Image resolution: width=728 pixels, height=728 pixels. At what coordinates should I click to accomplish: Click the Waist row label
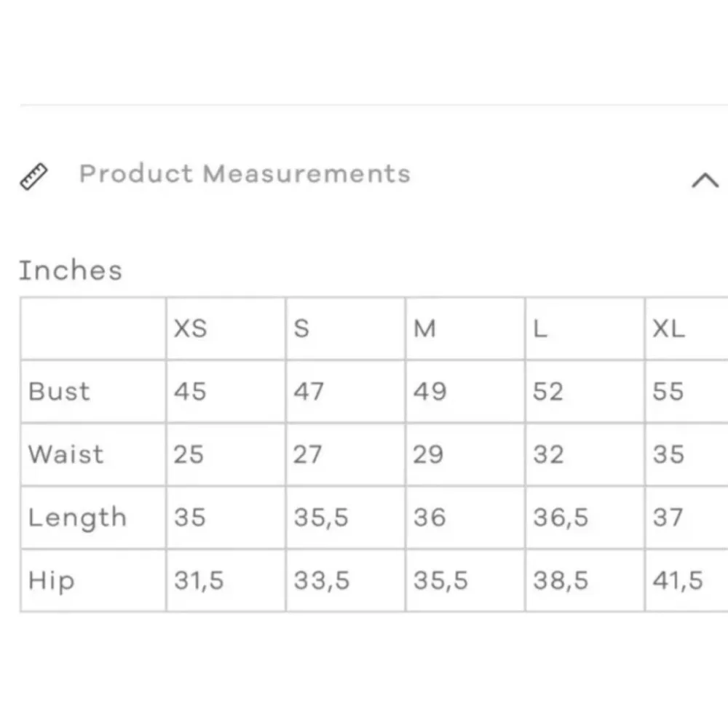click(66, 454)
